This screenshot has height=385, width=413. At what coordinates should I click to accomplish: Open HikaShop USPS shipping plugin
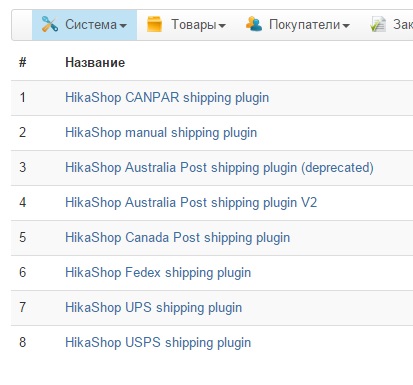(x=158, y=342)
